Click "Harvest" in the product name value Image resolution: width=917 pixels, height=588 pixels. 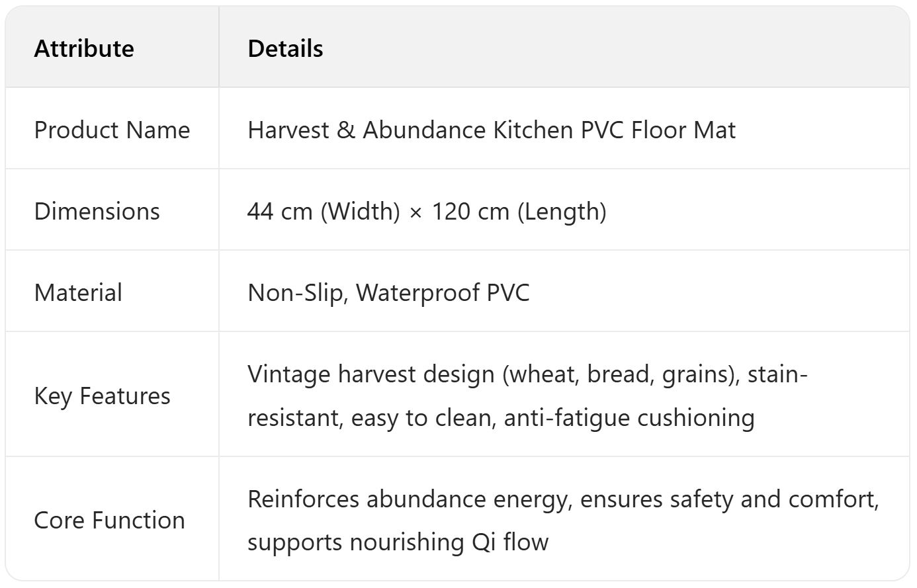click(288, 130)
